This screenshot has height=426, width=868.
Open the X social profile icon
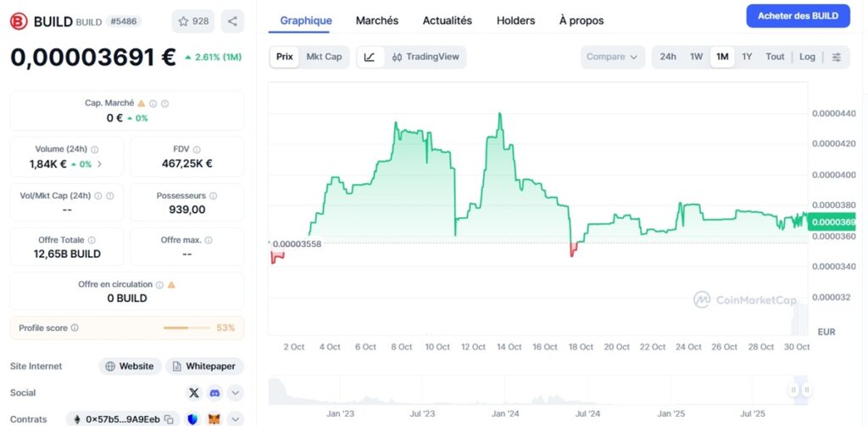click(x=194, y=393)
